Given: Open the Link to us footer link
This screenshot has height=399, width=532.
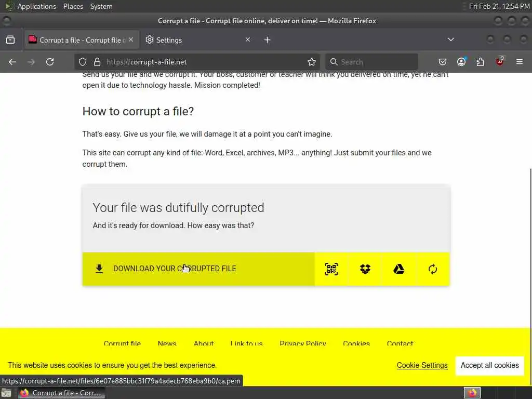Looking at the screenshot, I should (x=246, y=343).
